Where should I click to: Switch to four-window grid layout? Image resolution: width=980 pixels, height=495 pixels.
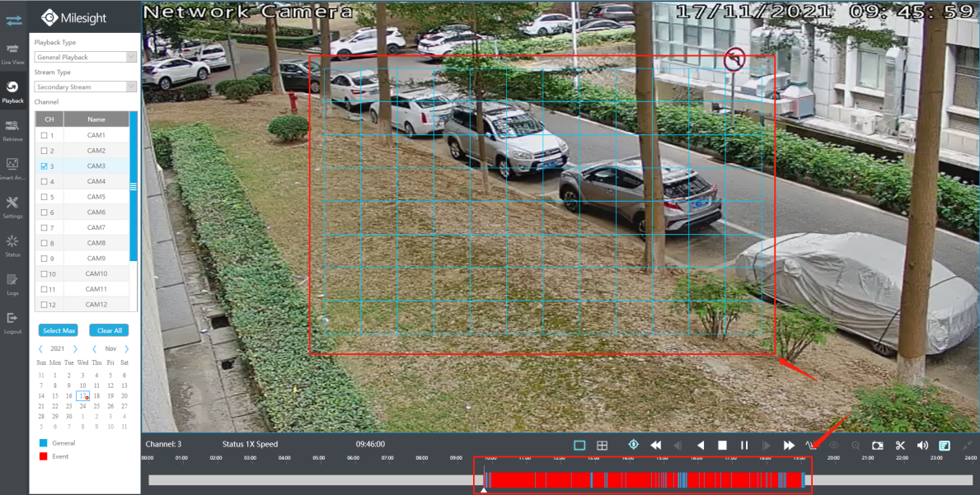(x=602, y=445)
